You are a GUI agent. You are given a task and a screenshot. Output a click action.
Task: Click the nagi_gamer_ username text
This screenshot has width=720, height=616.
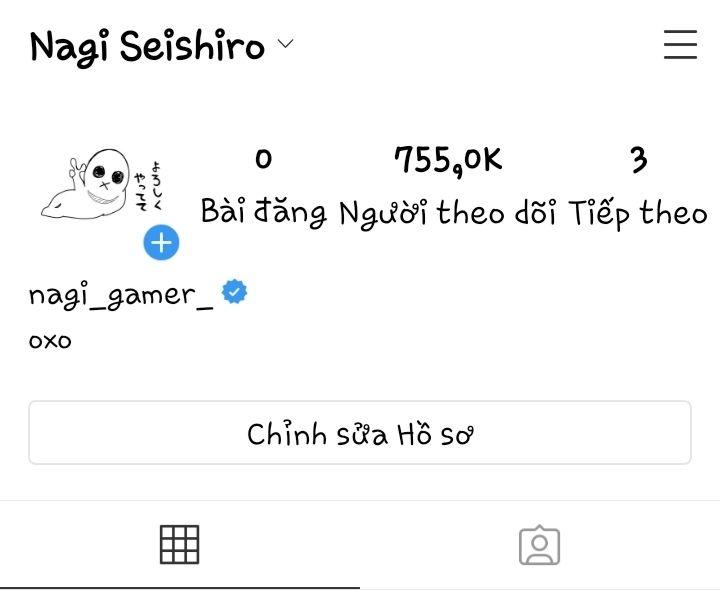tap(121, 296)
